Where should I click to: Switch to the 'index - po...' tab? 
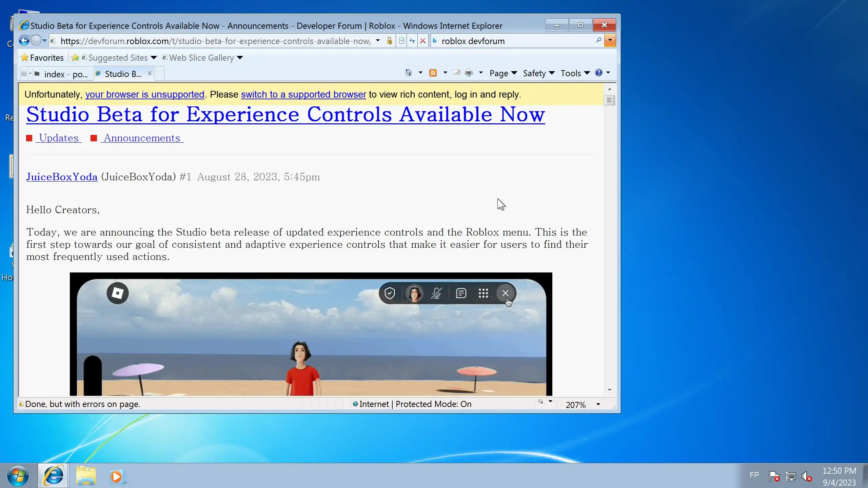coord(64,74)
